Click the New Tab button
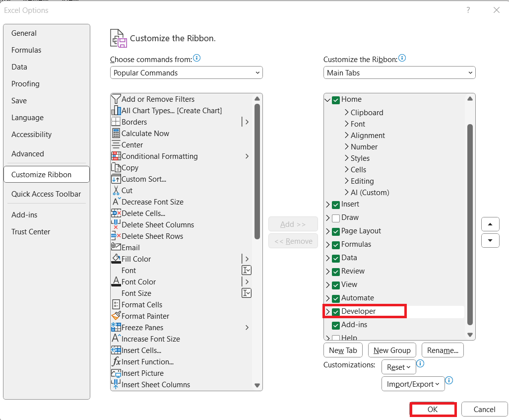Viewport: 509px width, 420px height. pyautogui.click(x=343, y=350)
